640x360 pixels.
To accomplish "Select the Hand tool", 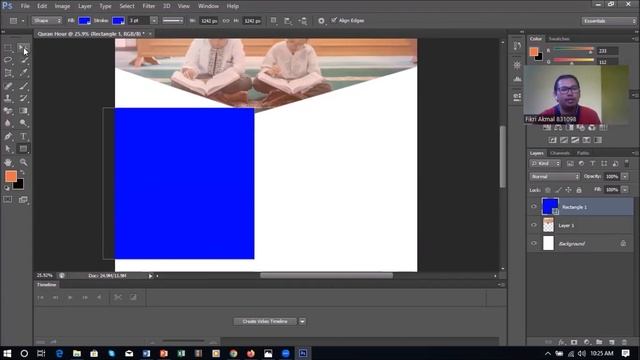I will coord(8,162).
